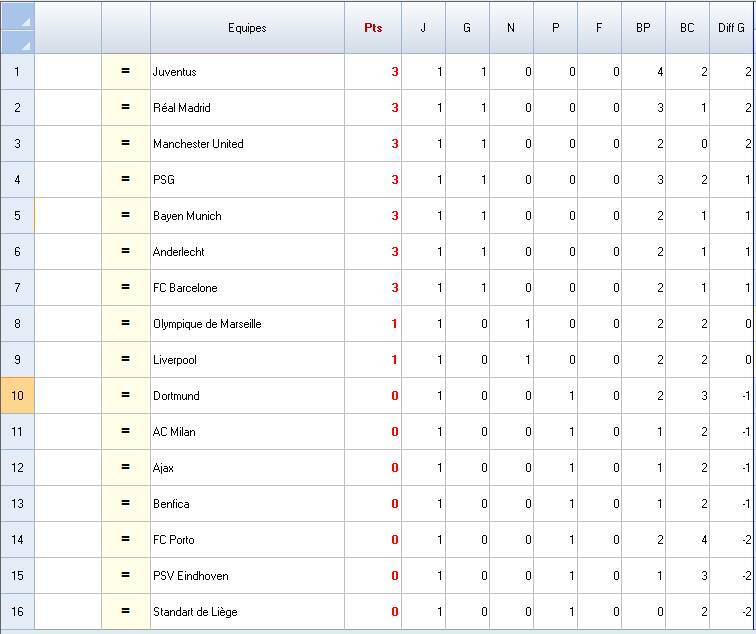Image resolution: width=756 pixels, height=634 pixels.
Task: Click the equals trend icon for Liverpool
Action: (x=126, y=360)
